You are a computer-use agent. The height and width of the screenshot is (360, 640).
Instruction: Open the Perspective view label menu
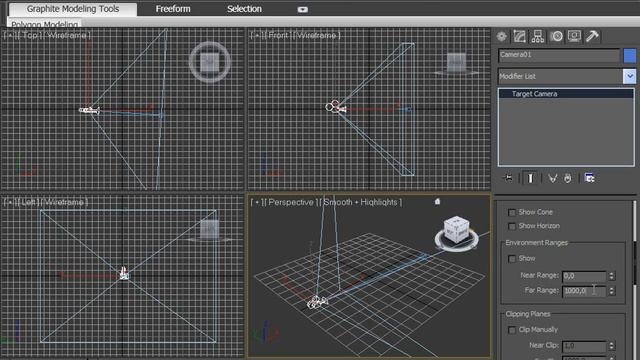point(291,202)
